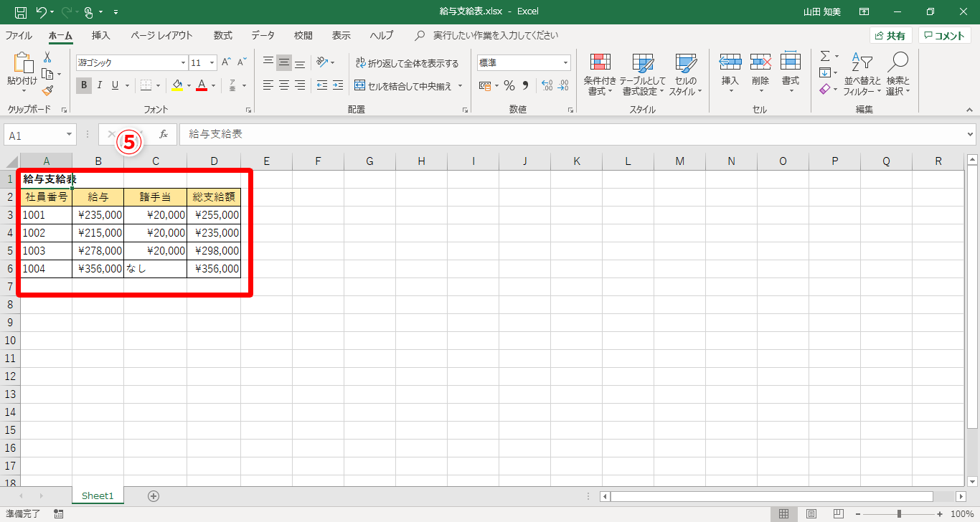Toggle horizontal center alignment

click(284, 85)
